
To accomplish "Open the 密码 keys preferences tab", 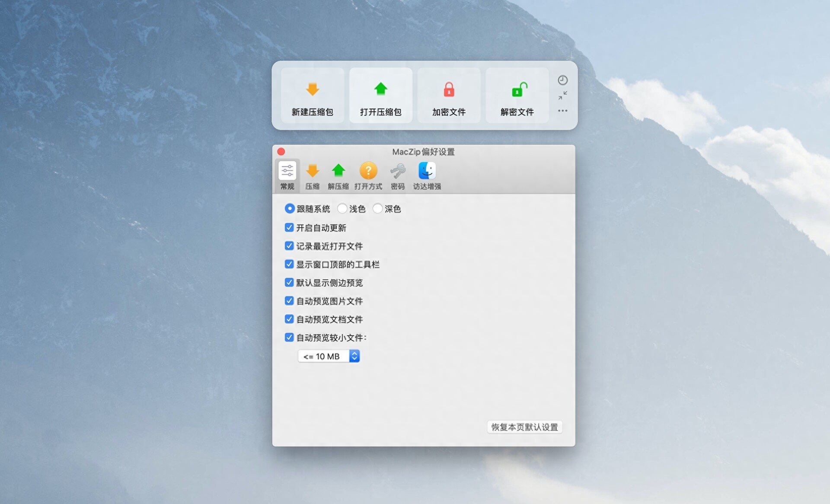I will (x=398, y=176).
